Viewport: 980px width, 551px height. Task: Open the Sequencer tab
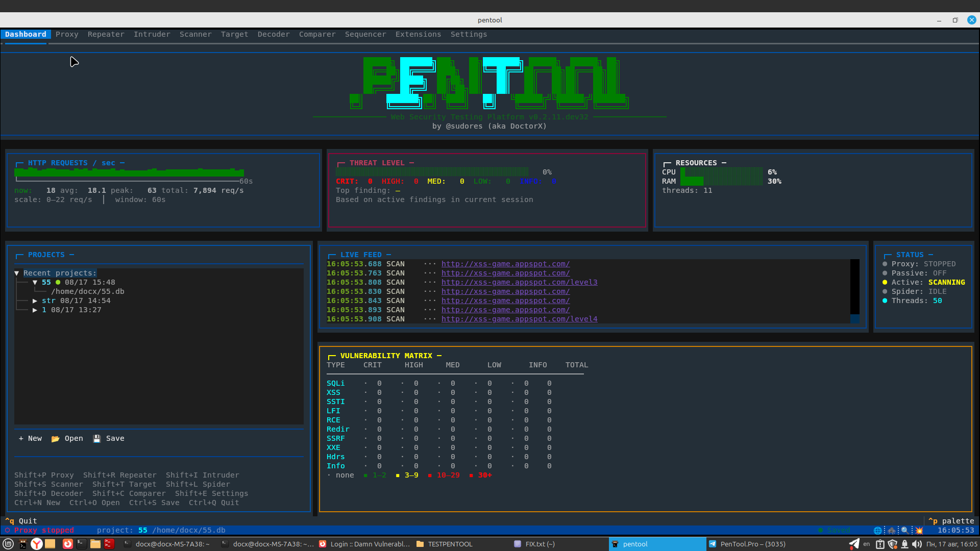(x=365, y=34)
